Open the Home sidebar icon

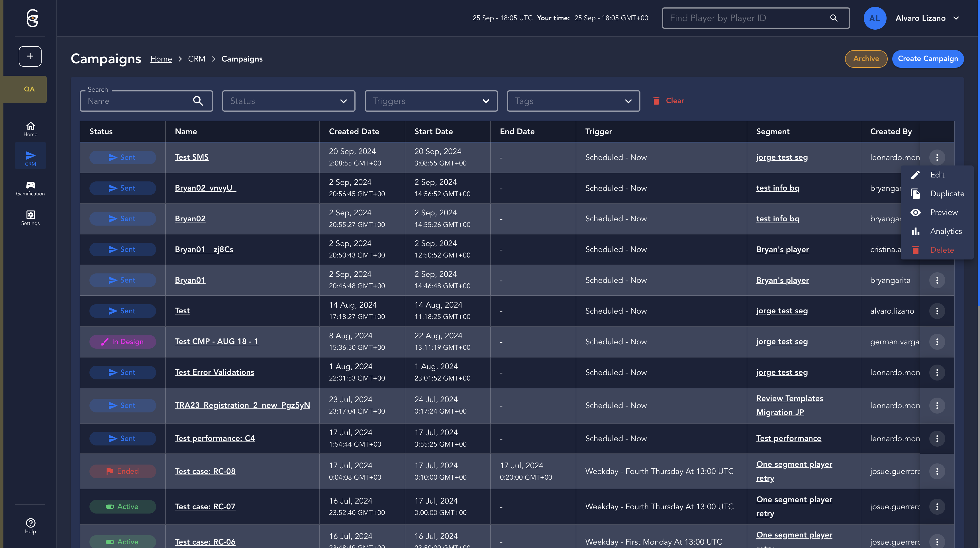click(30, 129)
